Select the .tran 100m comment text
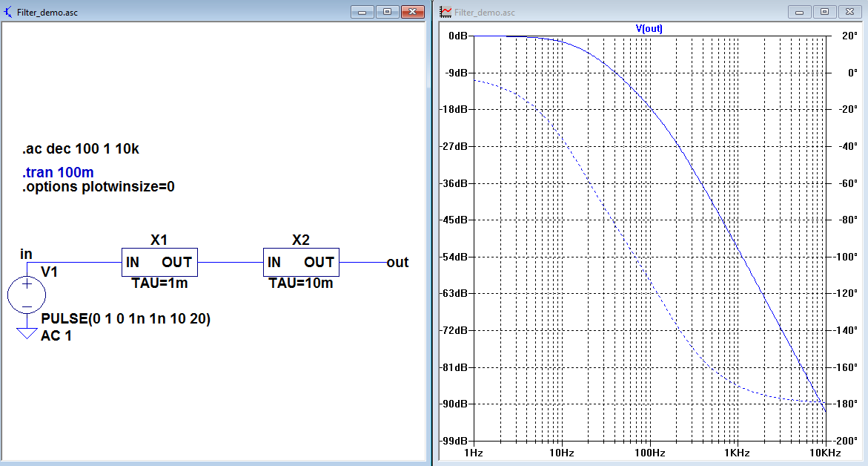This screenshot has height=466, width=868. 58,172
